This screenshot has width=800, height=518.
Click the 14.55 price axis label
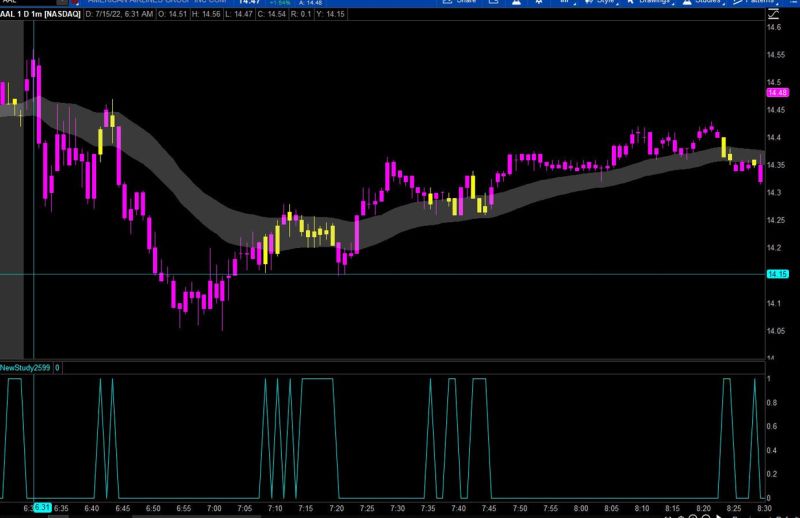pos(776,55)
